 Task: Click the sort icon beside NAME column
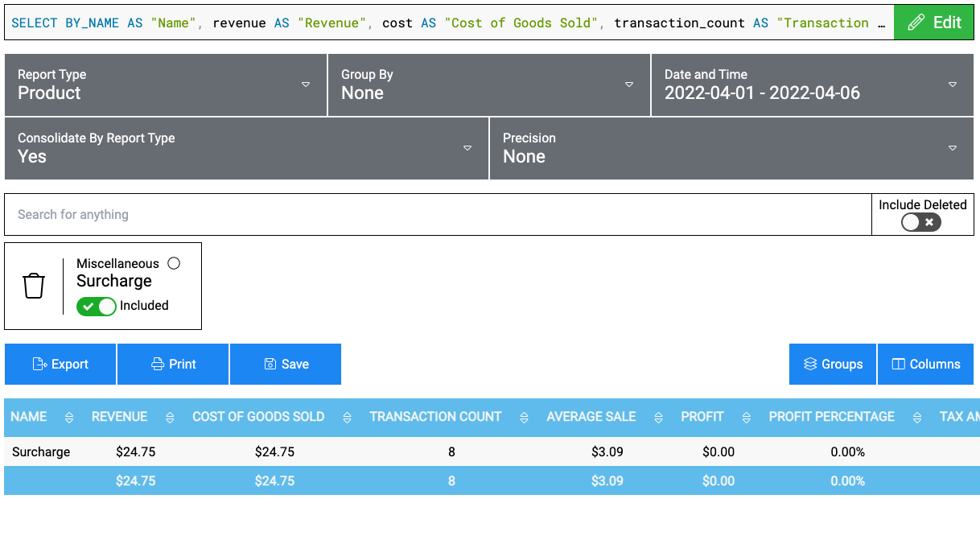click(69, 417)
